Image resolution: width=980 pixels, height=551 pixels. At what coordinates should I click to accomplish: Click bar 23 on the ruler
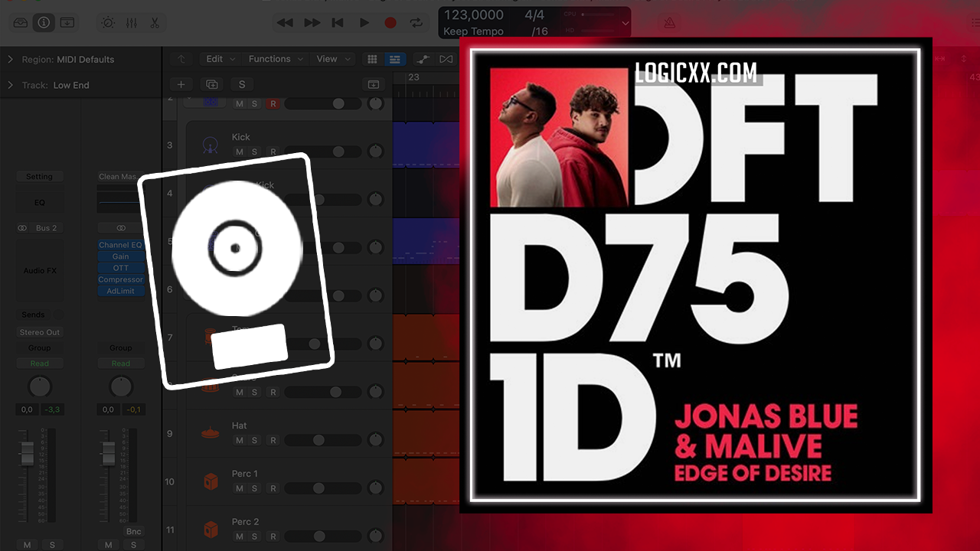(x=413, y=77)
